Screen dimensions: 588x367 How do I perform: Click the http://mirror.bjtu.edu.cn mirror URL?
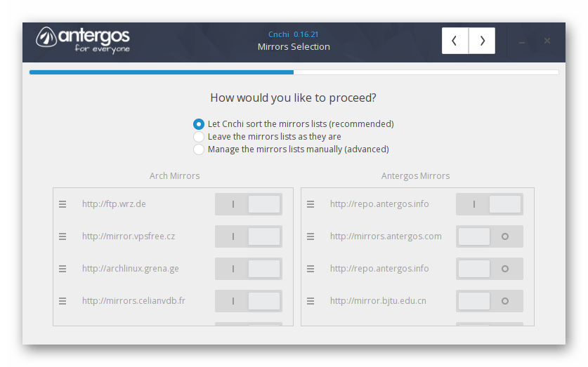coord(378,301)
